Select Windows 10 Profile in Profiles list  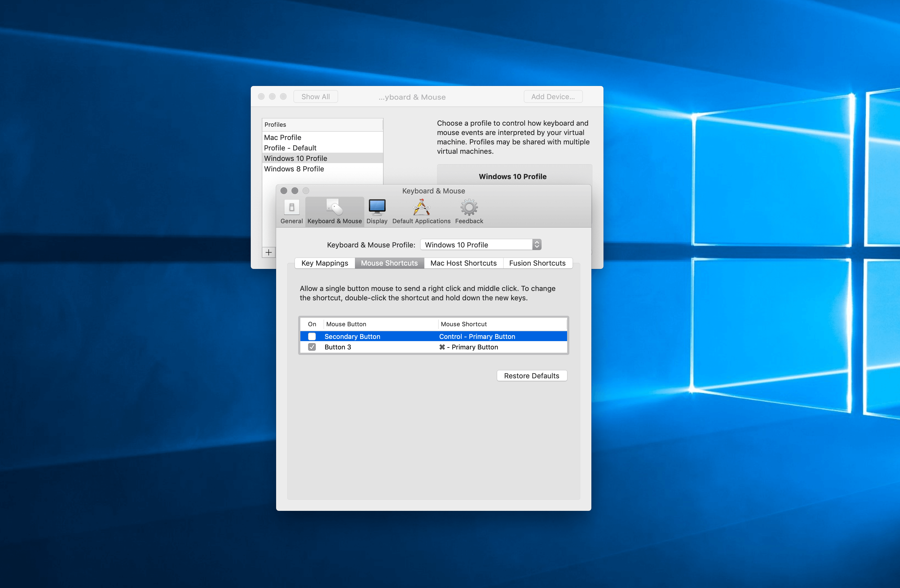click(323, 158)
